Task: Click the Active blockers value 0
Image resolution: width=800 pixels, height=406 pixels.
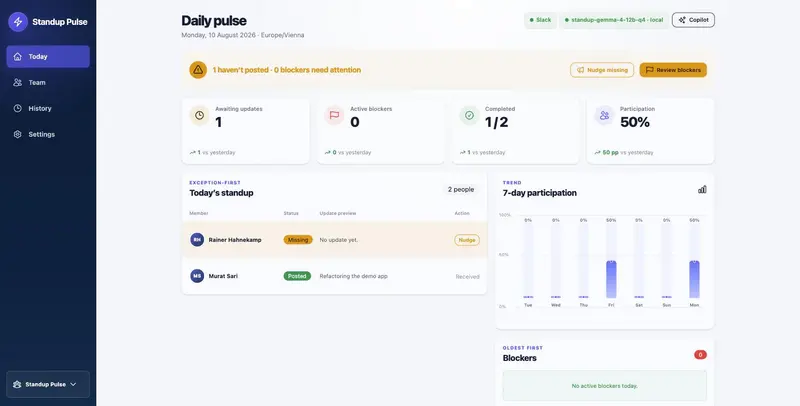Action: pyautogui.click(x=355, y=122)
